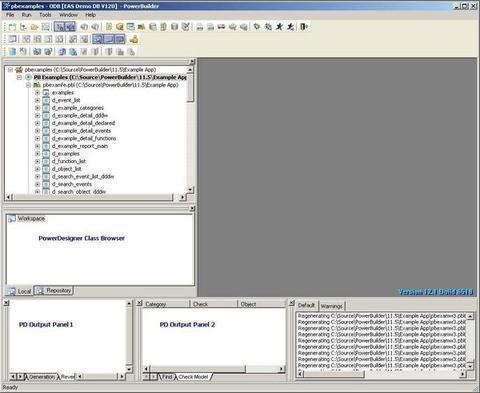This screenshot has width=480, height=393.
Task: Expand the examples tree item
Action: pyautogui.click(x=37, y=93)
